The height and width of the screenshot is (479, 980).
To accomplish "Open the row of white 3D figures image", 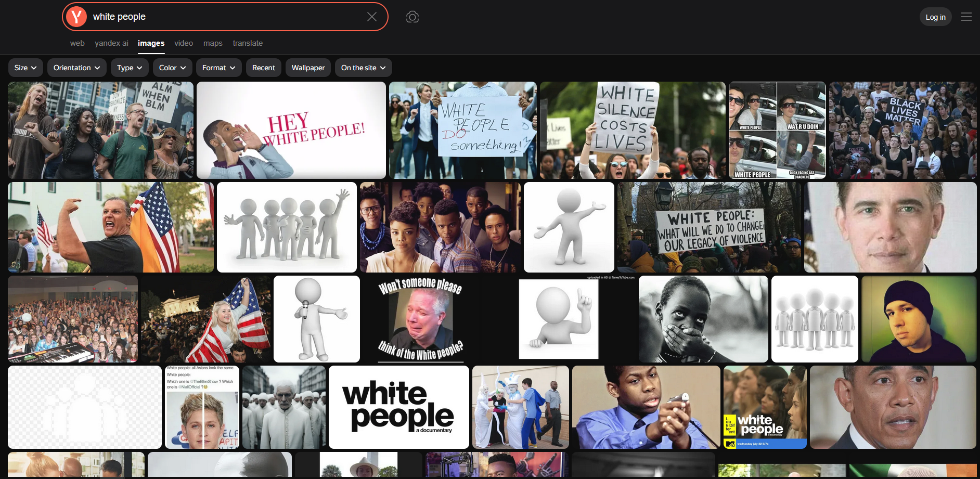I will (815, 319).
